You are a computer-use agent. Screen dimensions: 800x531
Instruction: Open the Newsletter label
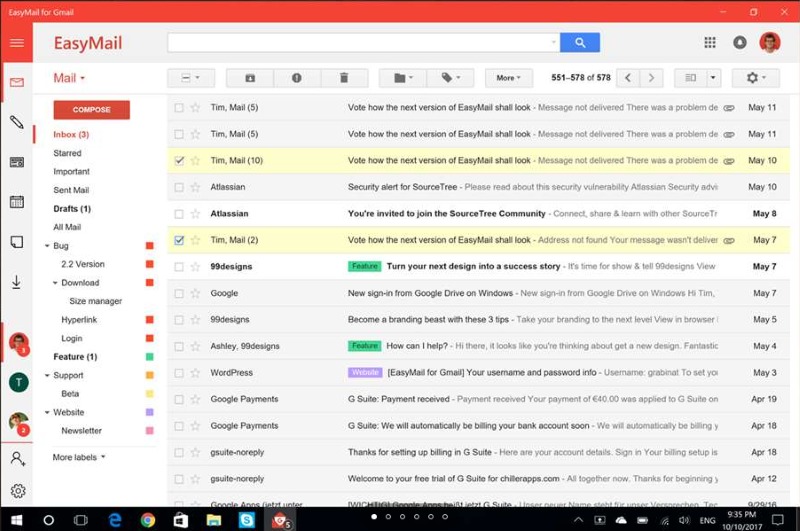81,431
